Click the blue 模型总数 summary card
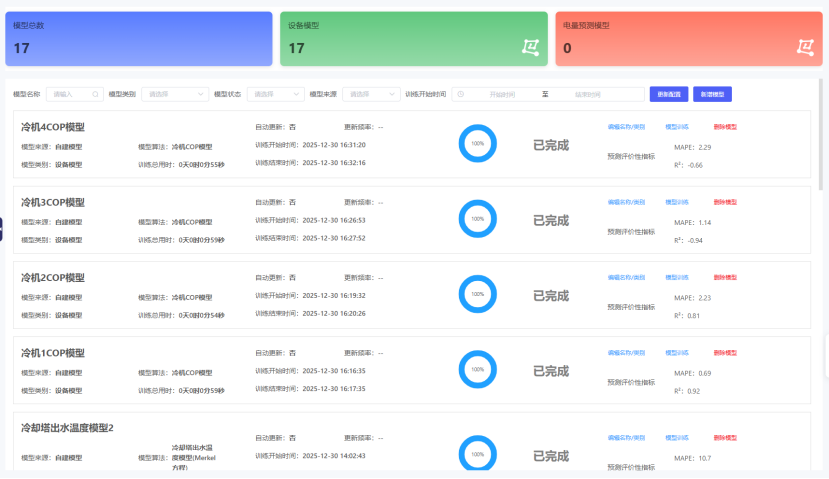The image size is (829, 479). pyautogui.click(x=139, y=39)
